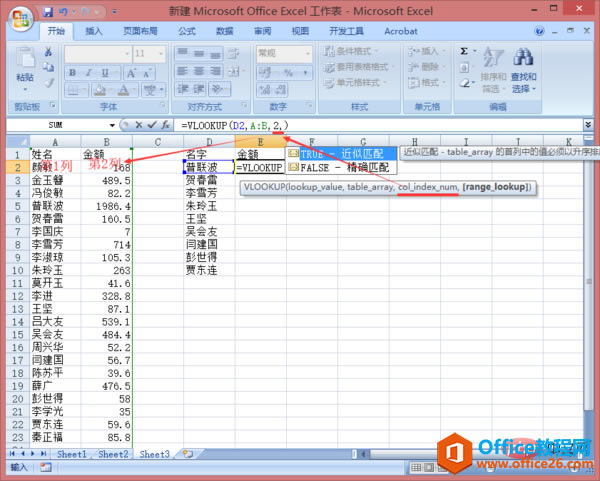Align text left in cell

tap(182, 71)
